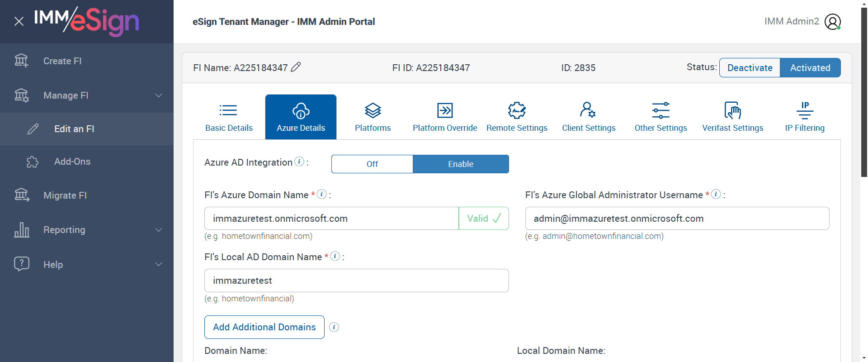868x362 pixels.
Task: Click the Global Administrator Username field
Action: tap(677, 219)
